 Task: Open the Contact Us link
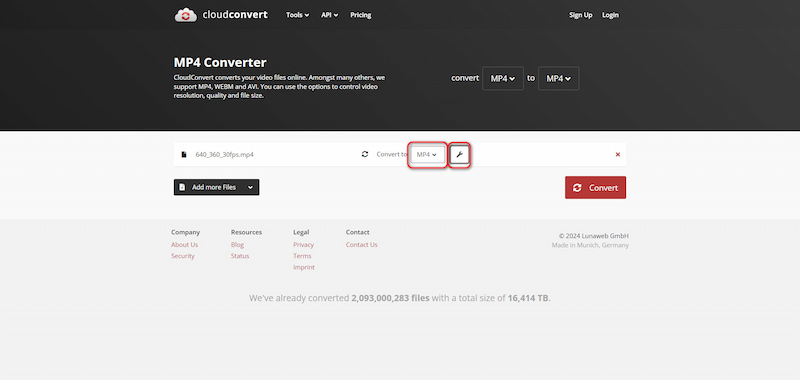coord(362,245)
